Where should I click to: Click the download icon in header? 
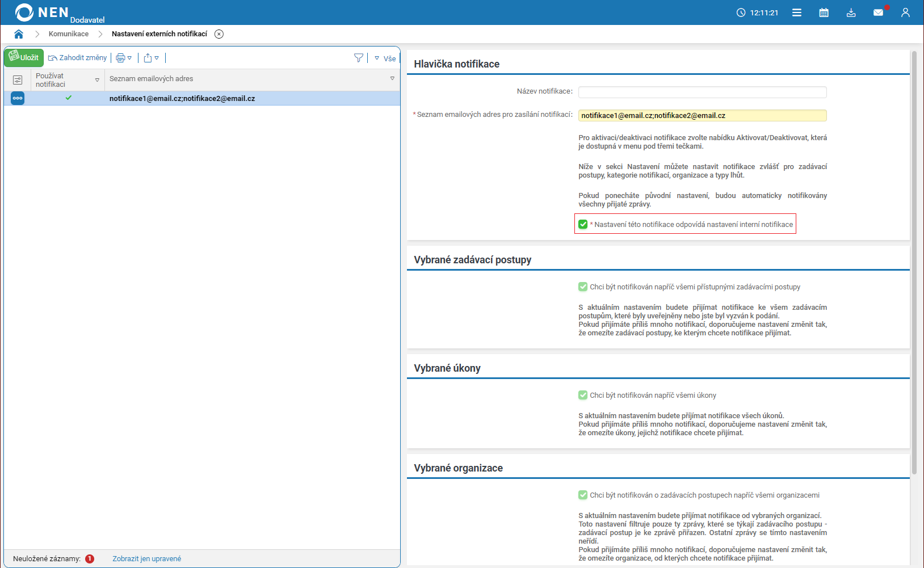pyautogui.click(x=851, y=12)
